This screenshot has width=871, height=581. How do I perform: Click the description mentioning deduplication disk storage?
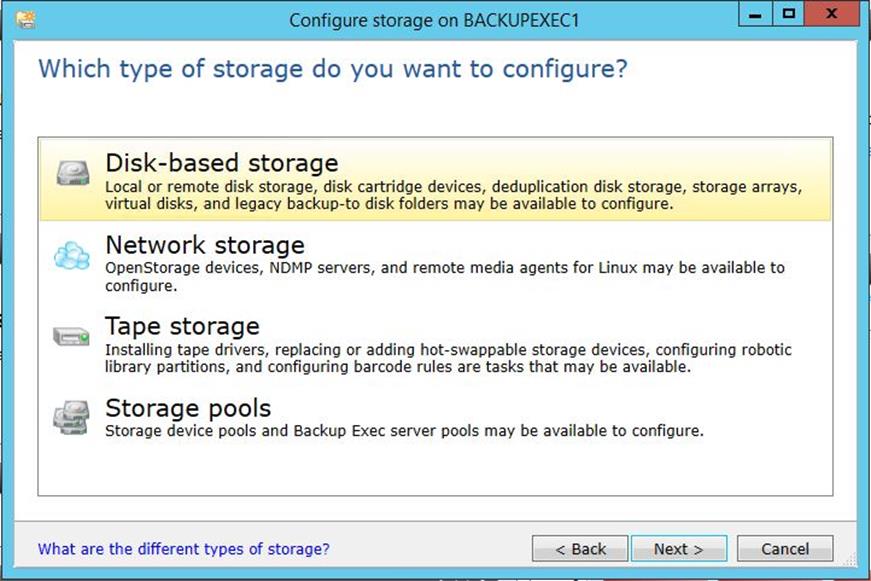tap(453, 195)
